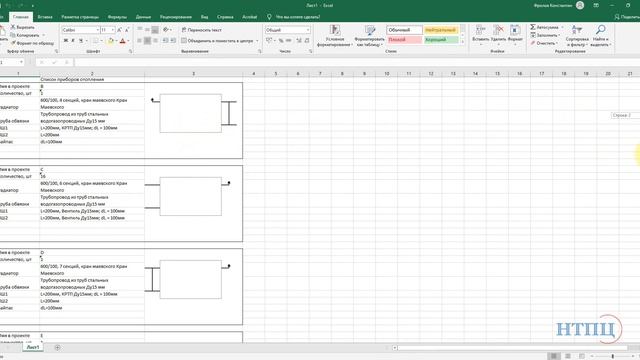Click the user account avatar icon
The image size is (640, 360).
coord(580,5)
